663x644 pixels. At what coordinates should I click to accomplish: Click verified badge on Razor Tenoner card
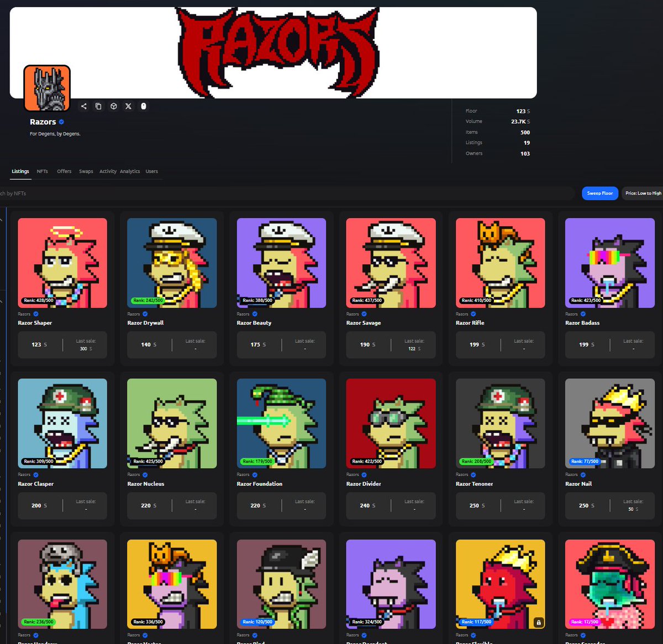pos(473,475)
